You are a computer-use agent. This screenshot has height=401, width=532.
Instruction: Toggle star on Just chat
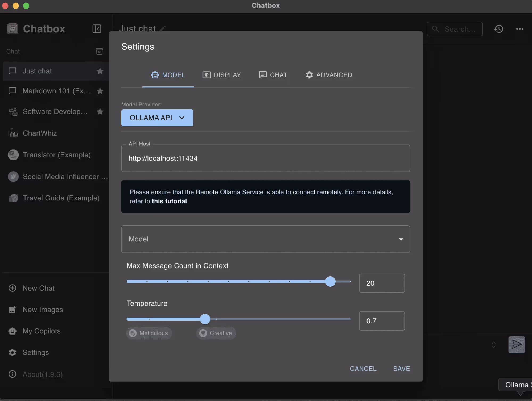(x=100, y=71)
